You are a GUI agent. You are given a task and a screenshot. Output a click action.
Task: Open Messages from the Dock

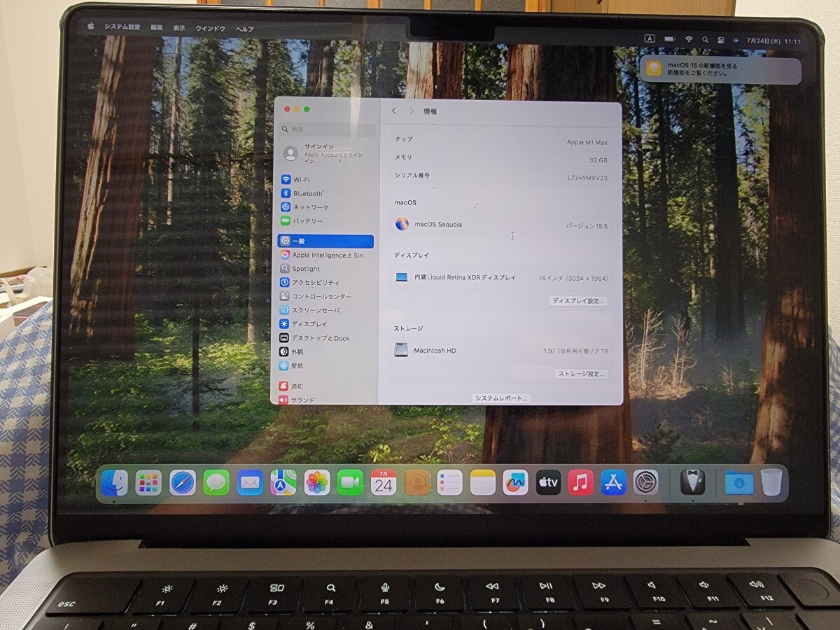click(216, 482)
